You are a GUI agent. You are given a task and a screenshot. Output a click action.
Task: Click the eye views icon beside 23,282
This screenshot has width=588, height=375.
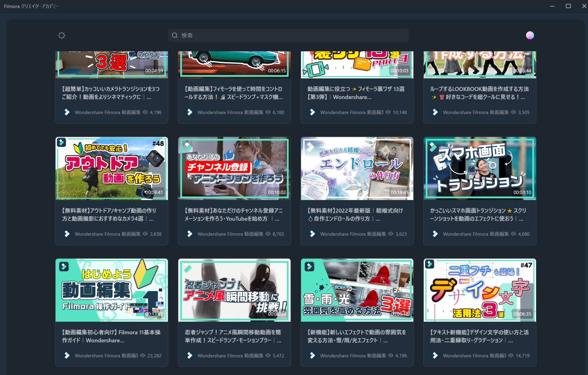(x=143, y=355)
